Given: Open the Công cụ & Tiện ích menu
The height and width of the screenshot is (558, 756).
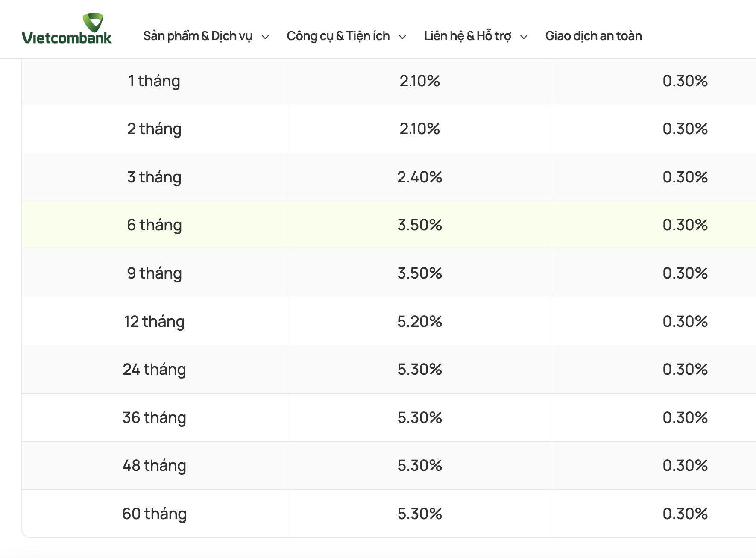Looking at the screenshot, I should (x=338, y=36).
